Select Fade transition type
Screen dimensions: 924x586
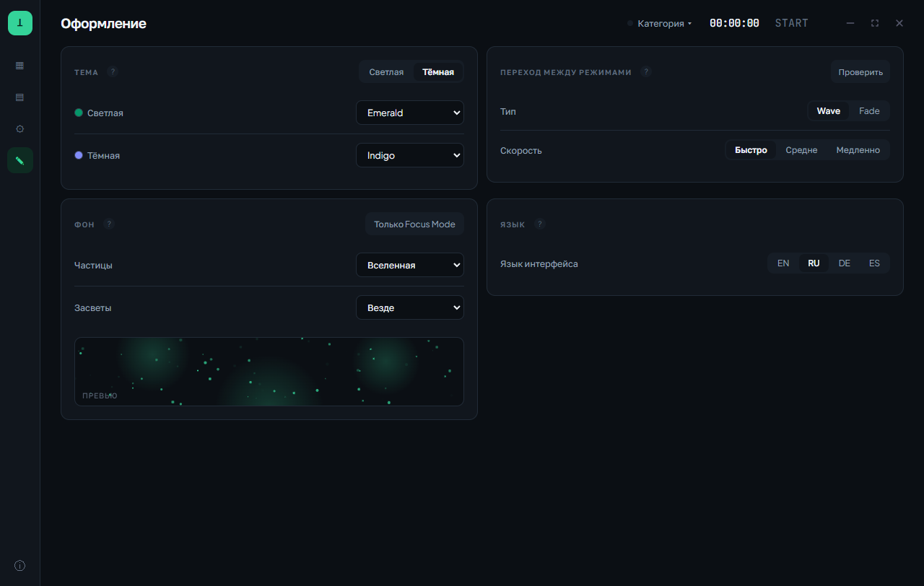pyautogui.click(x=869, y=111)
